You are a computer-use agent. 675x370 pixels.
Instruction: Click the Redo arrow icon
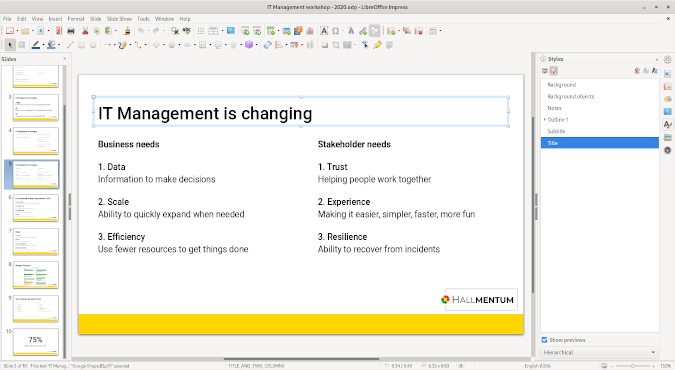tap(156, 31)
